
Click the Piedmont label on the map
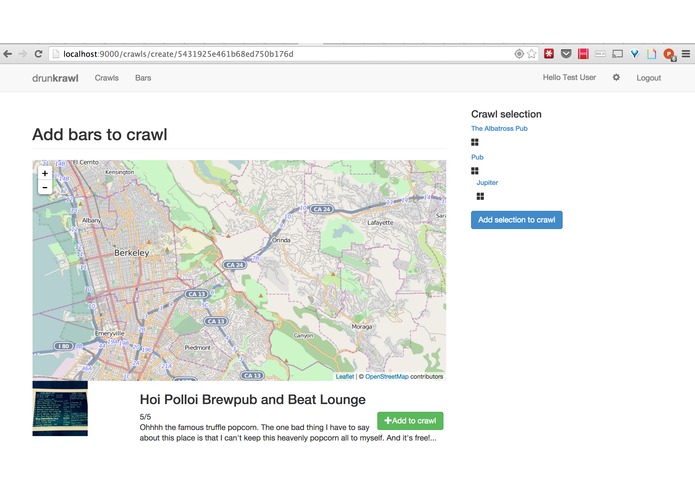pyautogui.click(x=198, y=348)
